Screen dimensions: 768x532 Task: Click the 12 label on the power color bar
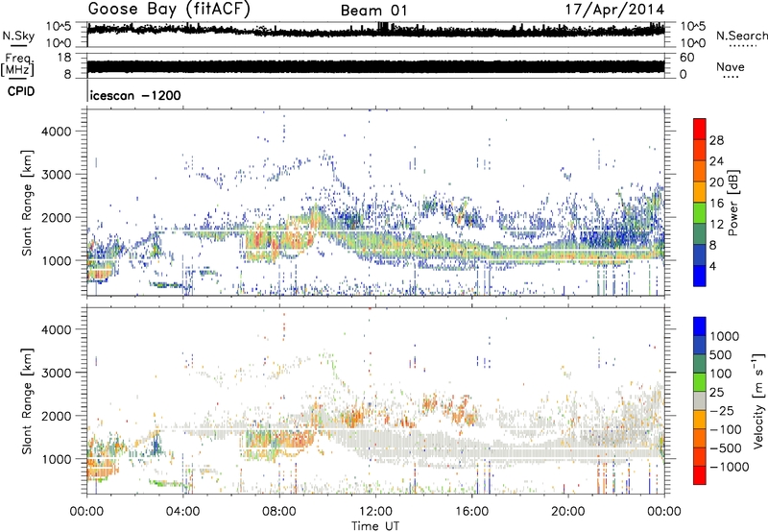(x=716, y=225)
